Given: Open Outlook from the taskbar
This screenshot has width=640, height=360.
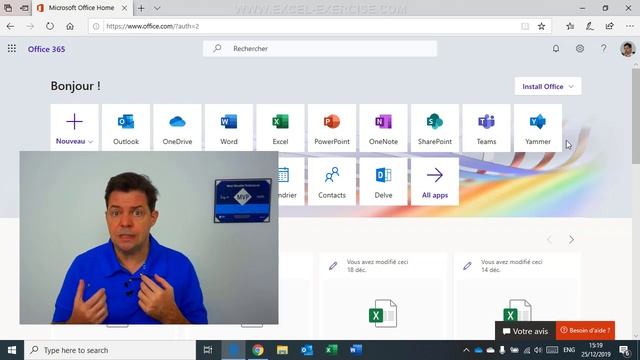Looking at the screenshot, I should 307,350.
